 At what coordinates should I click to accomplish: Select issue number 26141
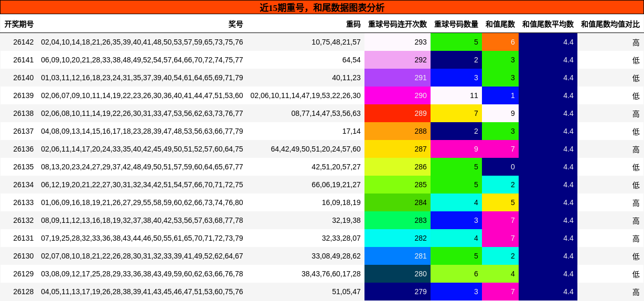[x=24, y=60]
